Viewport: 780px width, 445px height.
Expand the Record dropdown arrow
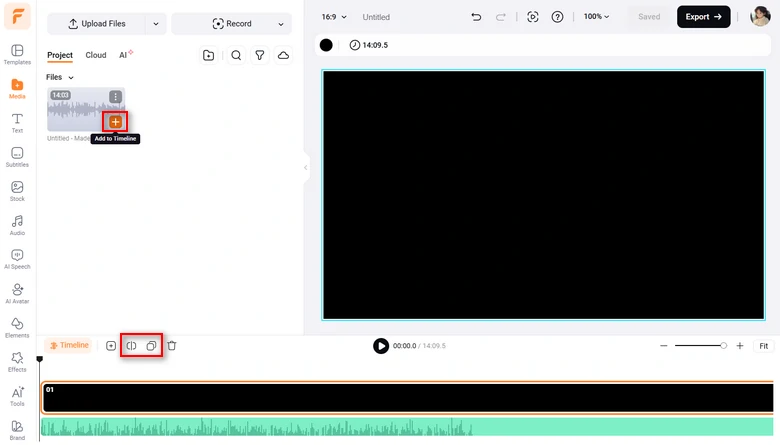(281, 24)
